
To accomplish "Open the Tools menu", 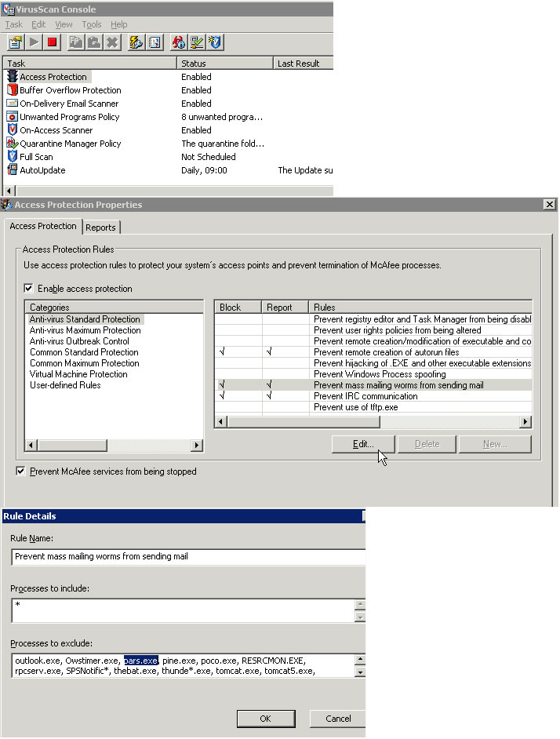I will [92, 24].
